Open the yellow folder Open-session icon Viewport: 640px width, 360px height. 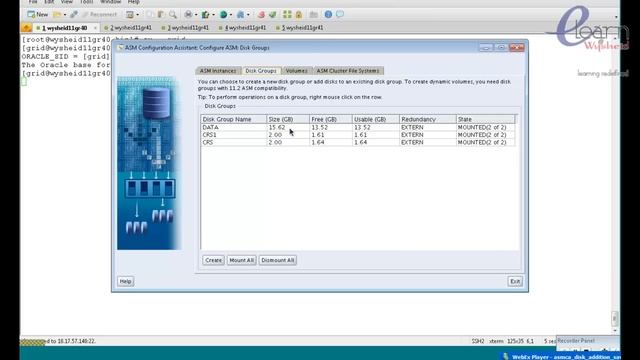pos(57,15)
